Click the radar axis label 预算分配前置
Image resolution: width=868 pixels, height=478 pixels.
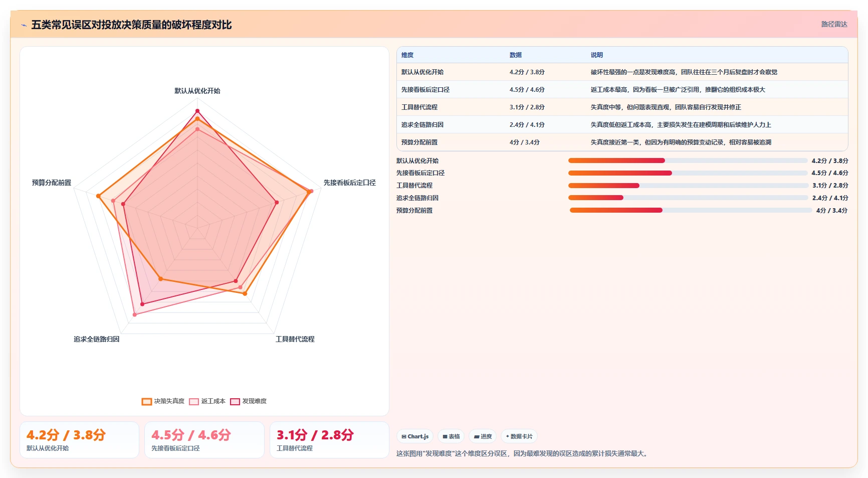coord(52,183)
